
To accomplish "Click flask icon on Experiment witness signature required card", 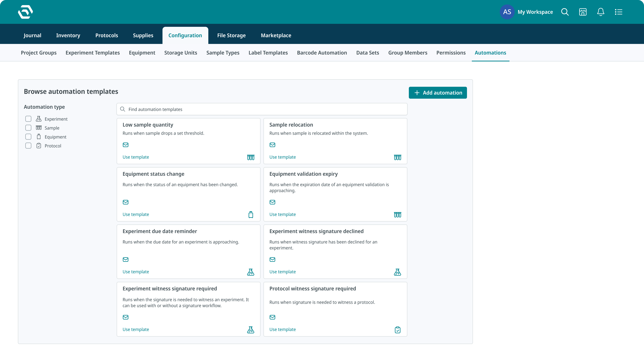I will 250,330.
